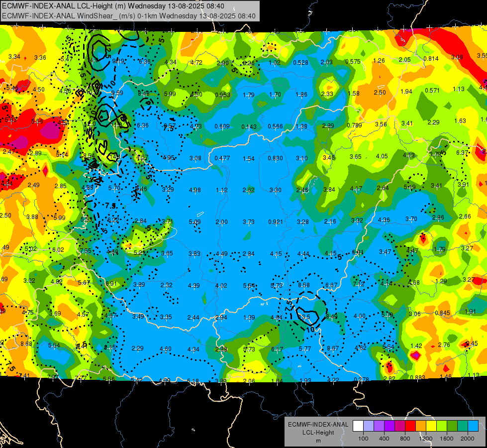Click the wind shear value 3.34

click(14, 57)
